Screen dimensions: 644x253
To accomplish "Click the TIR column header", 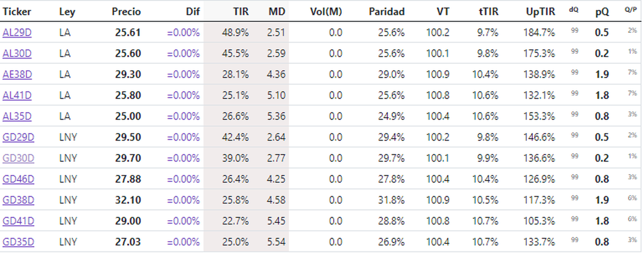I will coord(241,11).
